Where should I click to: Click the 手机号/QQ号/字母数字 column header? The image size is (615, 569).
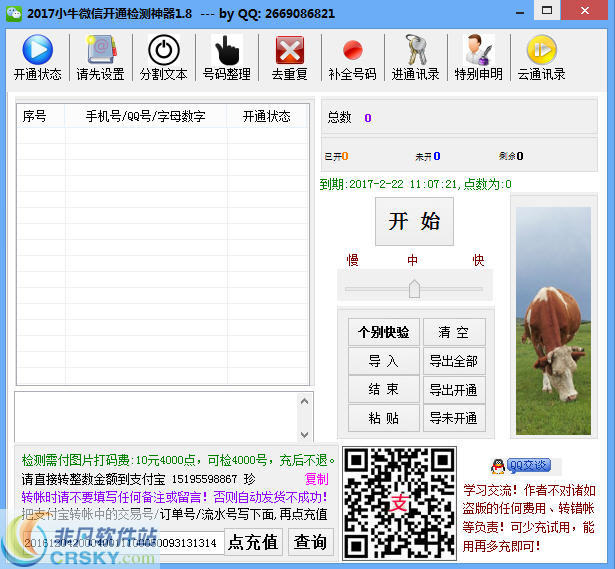pos(146,116)
